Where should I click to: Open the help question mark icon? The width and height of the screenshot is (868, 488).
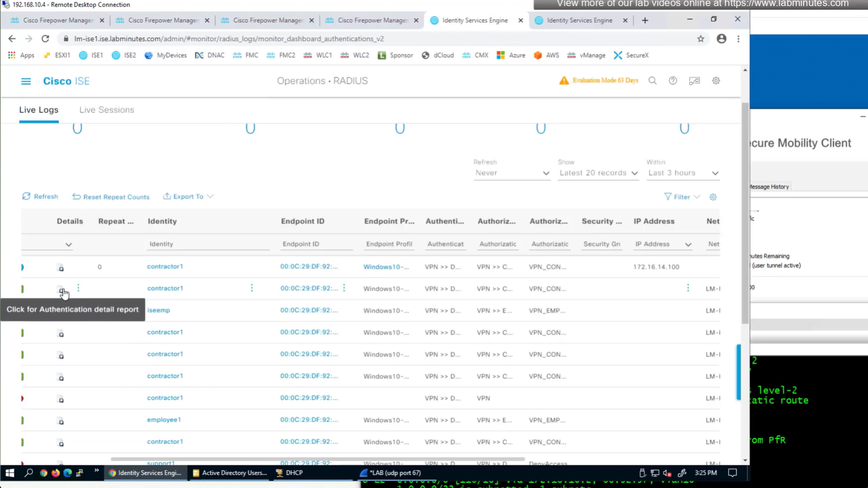(672, 81)
